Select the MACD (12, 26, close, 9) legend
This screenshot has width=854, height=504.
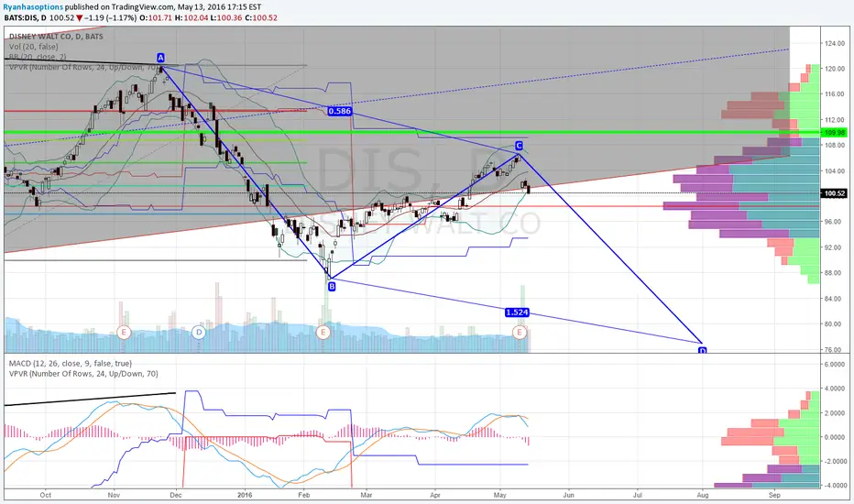pyautogui.click(x=71, y=364)
